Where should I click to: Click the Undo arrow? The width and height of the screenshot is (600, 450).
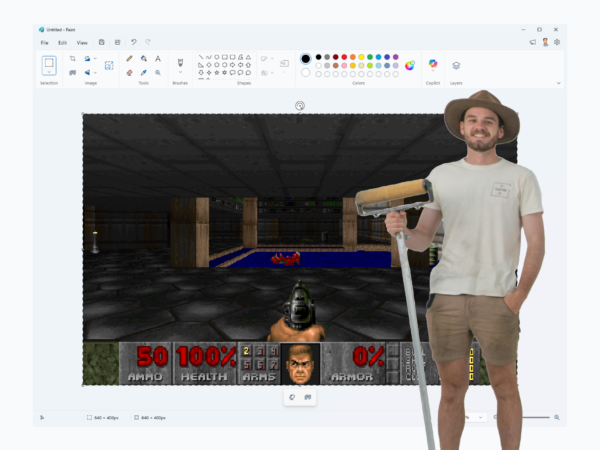pyautogui.click(x=134, y=42)
